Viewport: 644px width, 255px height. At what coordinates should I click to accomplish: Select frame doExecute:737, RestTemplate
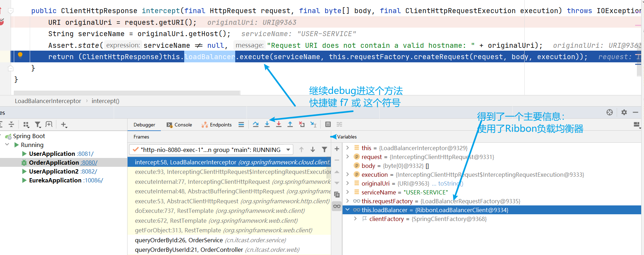click(229, 211)
